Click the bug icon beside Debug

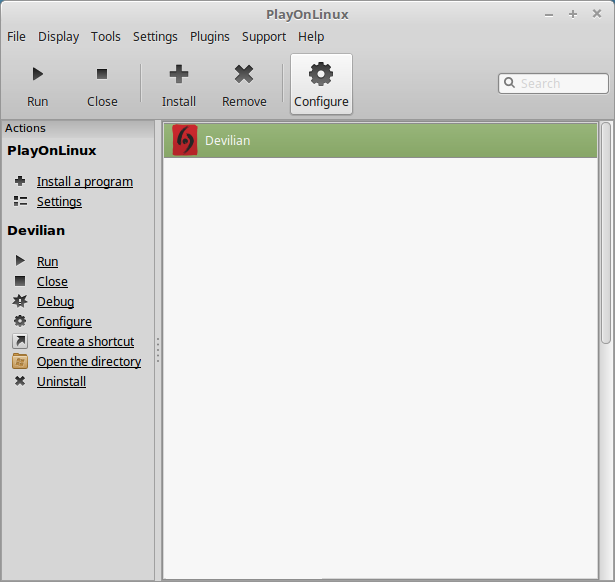click(x=20, y=301)
